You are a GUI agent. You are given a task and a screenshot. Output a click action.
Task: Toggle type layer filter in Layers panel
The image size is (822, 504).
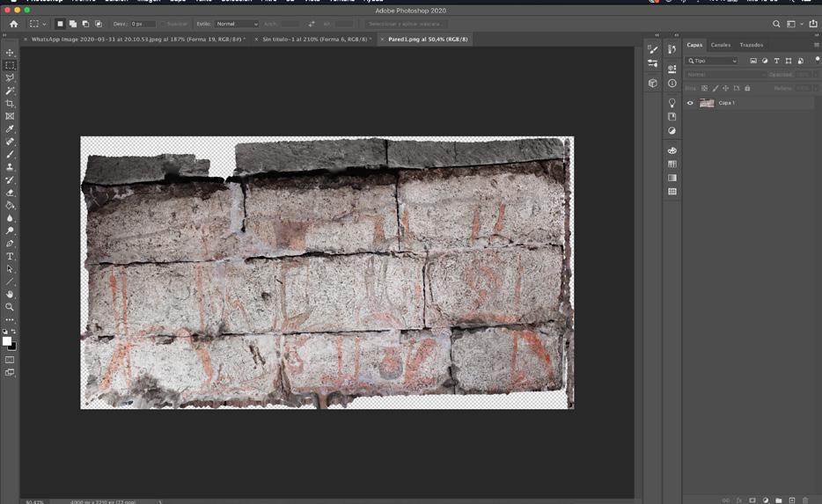pyautogui.click(x=776, y=61)
